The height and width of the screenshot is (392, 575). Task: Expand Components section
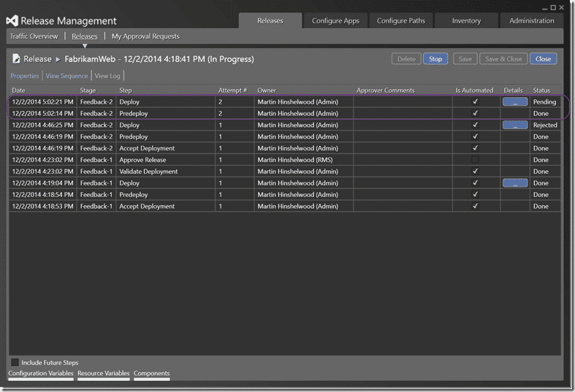pos(151,373)
